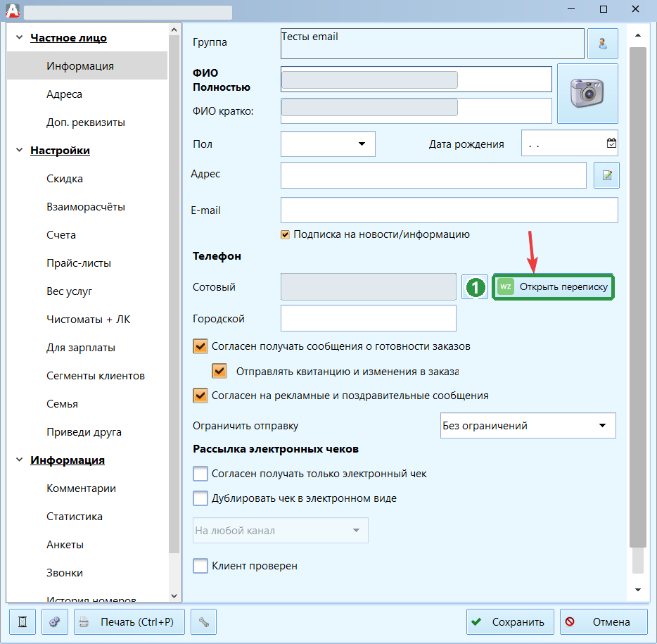Image resolution: width=657 pixels, height=644 pixels.
Task: Collapse the Настройки tree section
Action: pos(19,150)
